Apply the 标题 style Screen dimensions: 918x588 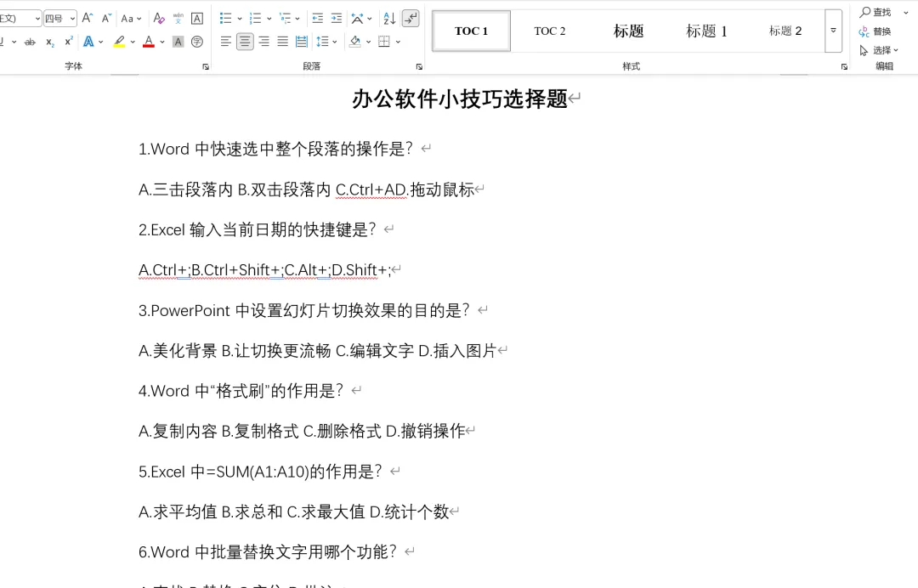628,31
